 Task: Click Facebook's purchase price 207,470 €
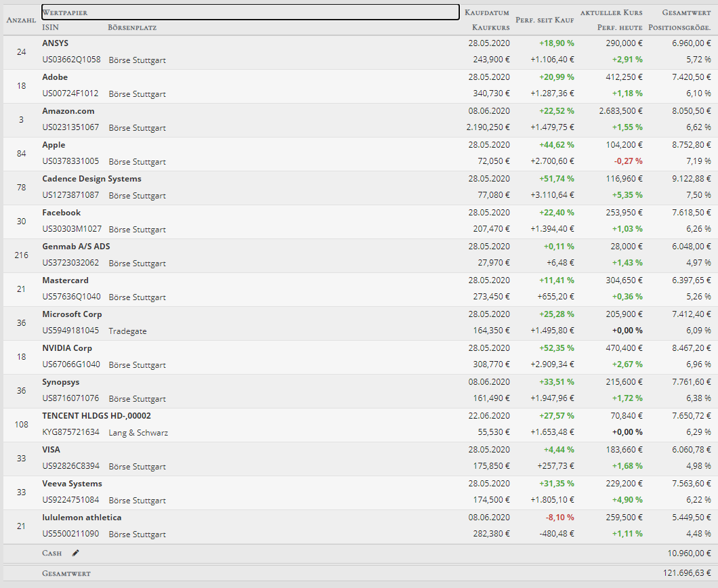[x=491, y=228]
